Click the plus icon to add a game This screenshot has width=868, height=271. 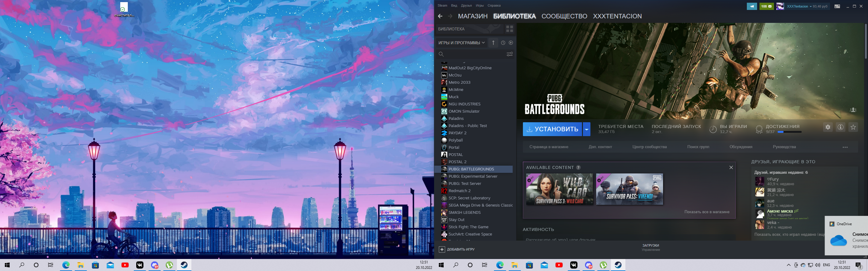pyautogui.click(x=442, y=249)
